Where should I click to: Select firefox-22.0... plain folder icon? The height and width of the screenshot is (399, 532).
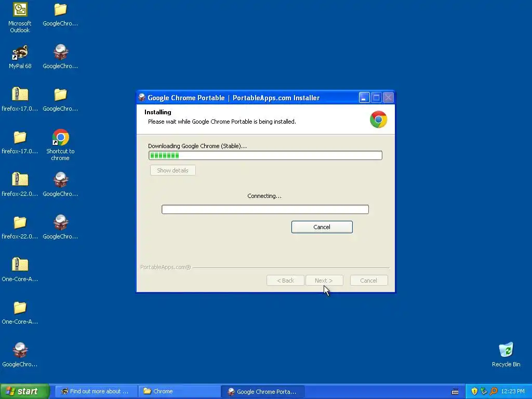[20, 228]
